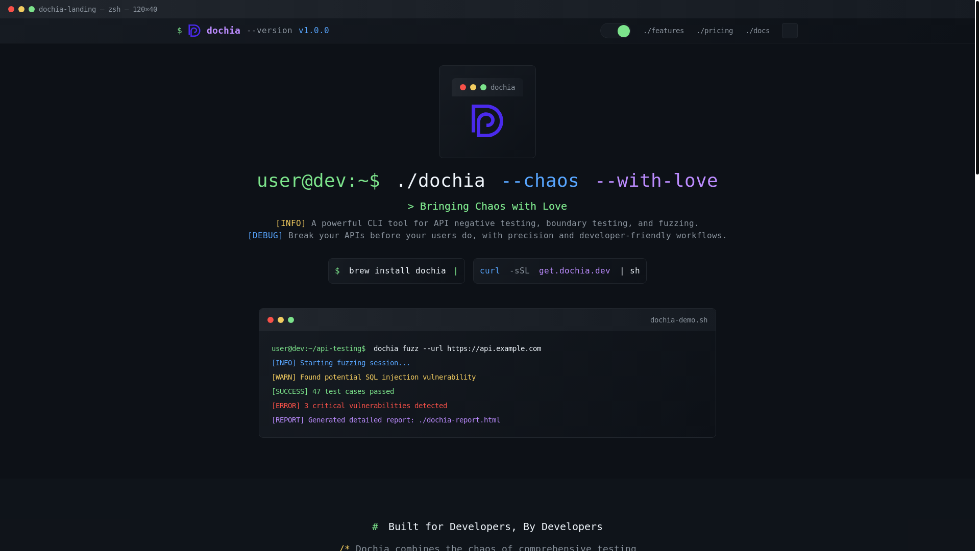Maximize the dochia-landing window with green dot
The width and height of the screenshot is (980, 551).
point(32,9)
